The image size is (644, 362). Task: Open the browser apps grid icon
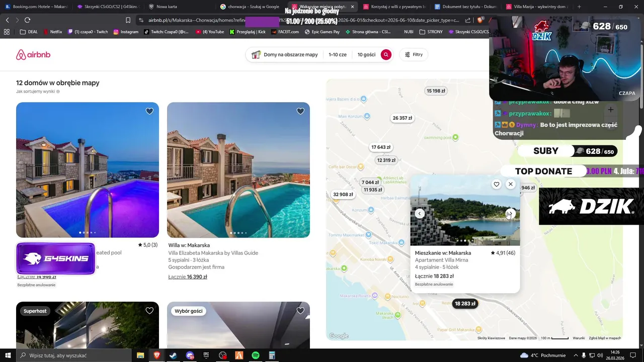(7, 32)
